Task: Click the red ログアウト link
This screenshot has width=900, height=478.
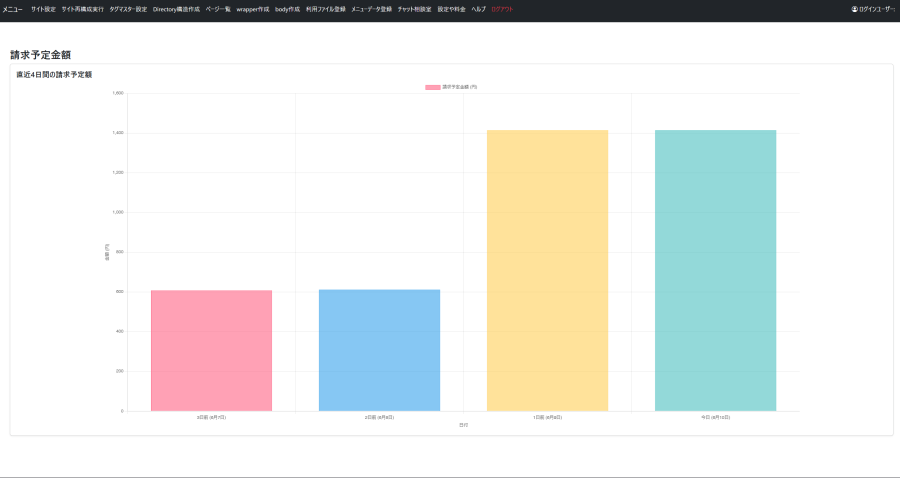Action: [x=502, y=9]
